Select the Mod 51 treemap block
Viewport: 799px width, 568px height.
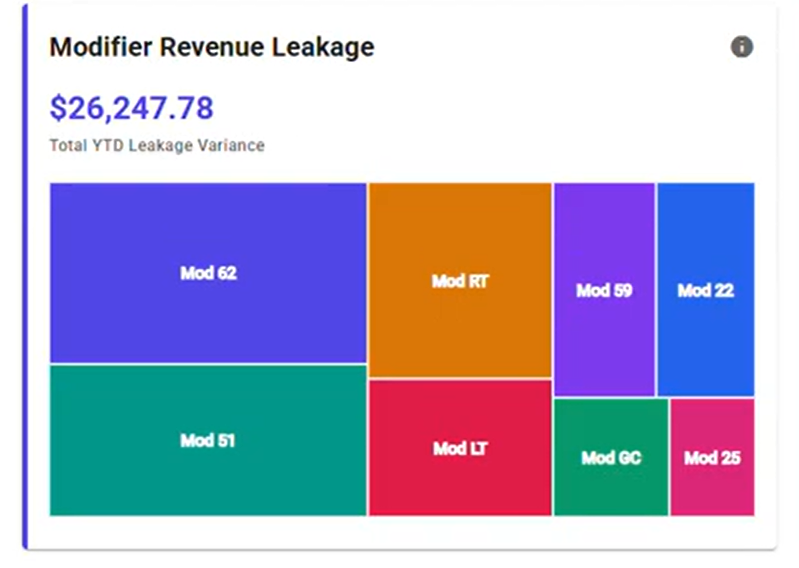208,441
